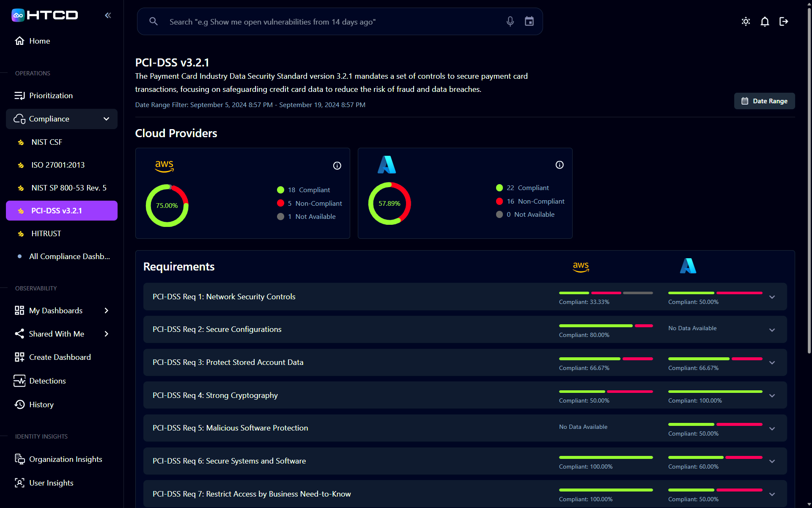
Task: Click the logout icon in top right
Action: [x=784, y=21]
